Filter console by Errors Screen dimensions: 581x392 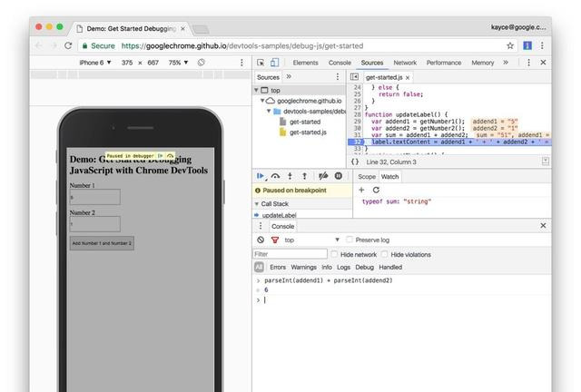coord(278,267)
